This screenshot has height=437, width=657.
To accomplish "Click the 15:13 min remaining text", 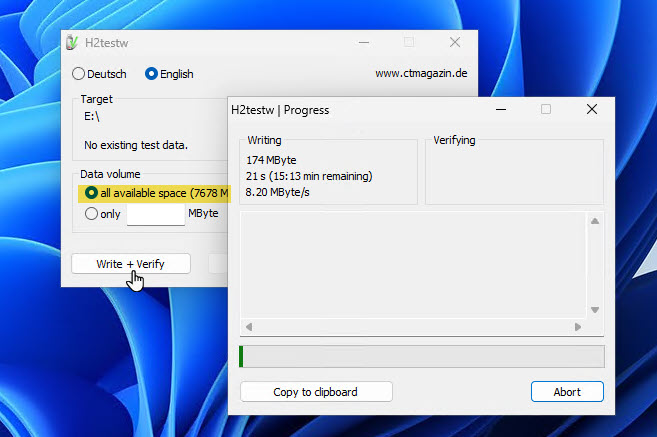I will click(320, 176).
